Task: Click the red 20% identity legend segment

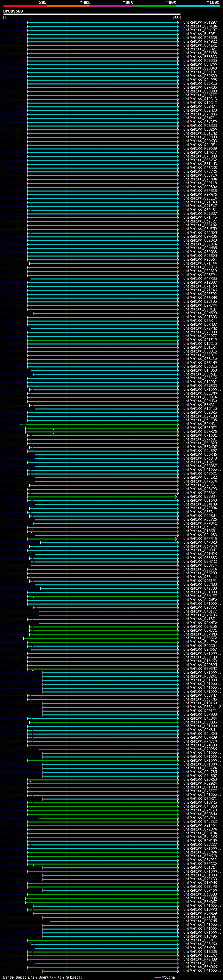Action: click(25, 6)
